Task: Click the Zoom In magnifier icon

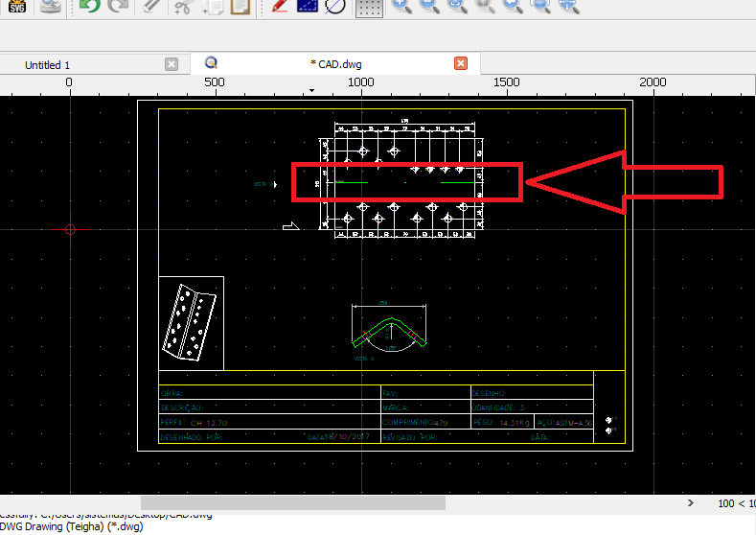Action: [402, 7]
